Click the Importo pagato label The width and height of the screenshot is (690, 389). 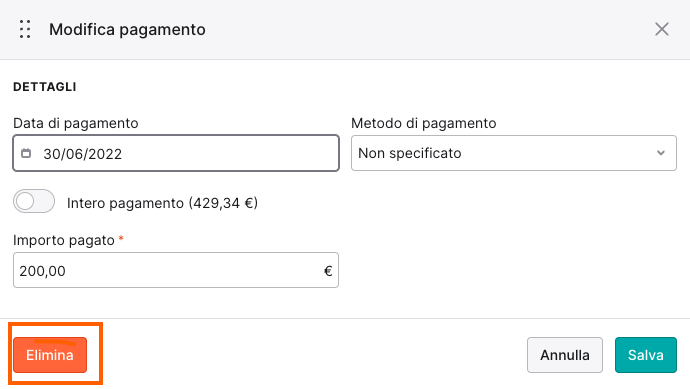[64, 240]
